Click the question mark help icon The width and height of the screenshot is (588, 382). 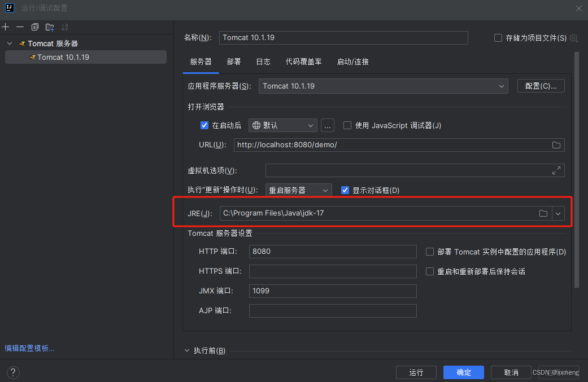[x=13, y=372]
